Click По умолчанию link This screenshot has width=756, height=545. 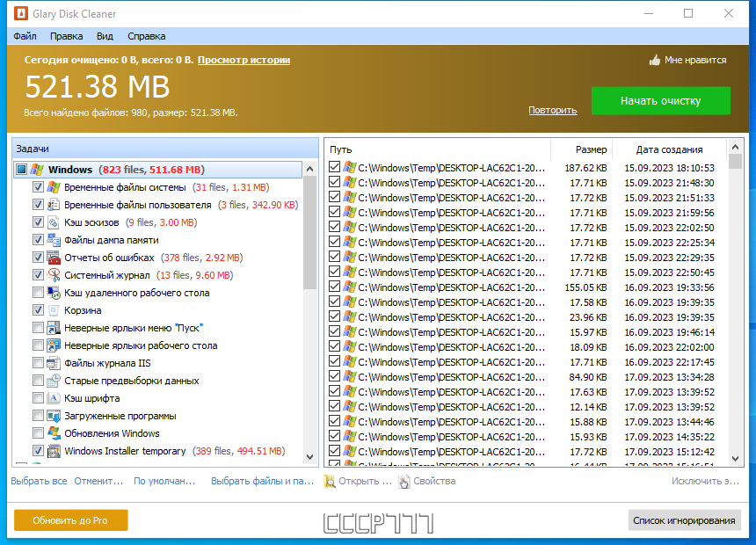tap(164, 481)
